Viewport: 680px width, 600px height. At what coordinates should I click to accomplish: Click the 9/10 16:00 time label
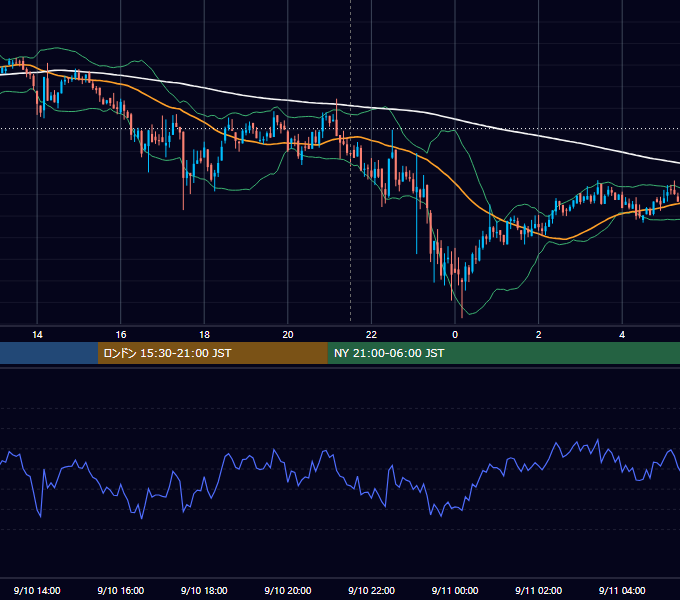(121, 590)
